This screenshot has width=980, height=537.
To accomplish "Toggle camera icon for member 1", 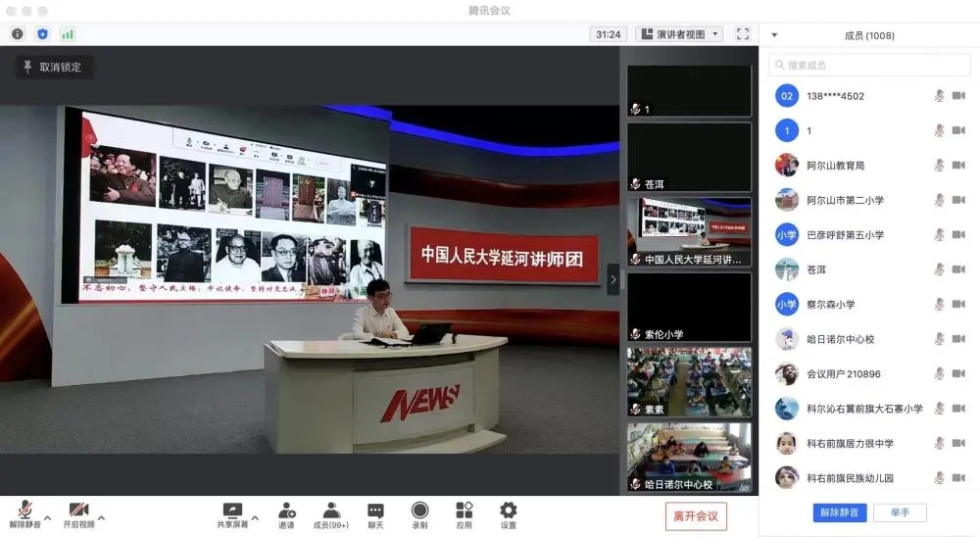I will (x=958, y=130).
